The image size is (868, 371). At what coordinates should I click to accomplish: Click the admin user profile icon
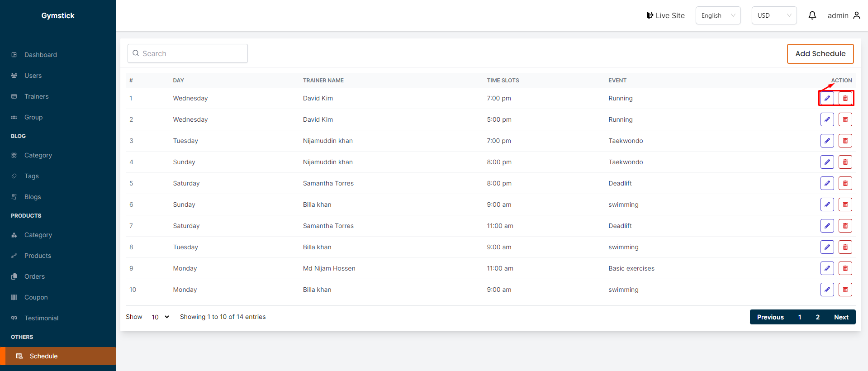[856, 15]
